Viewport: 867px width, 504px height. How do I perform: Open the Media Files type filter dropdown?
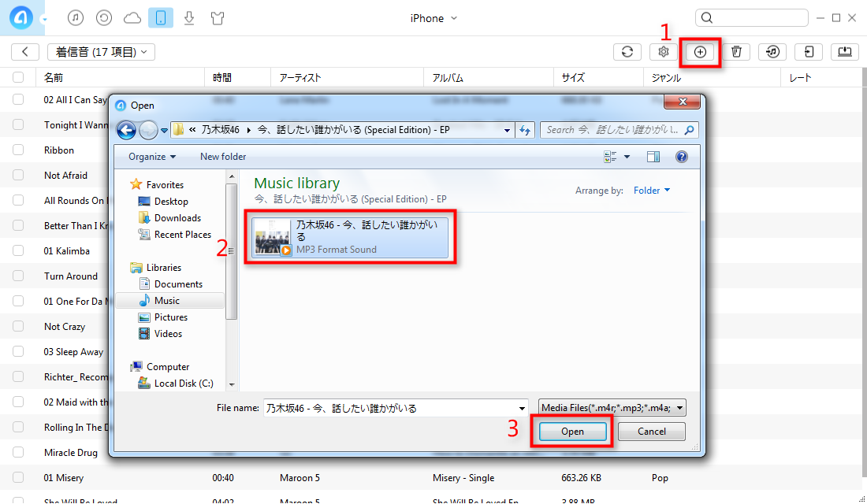(x=612, y=408)
